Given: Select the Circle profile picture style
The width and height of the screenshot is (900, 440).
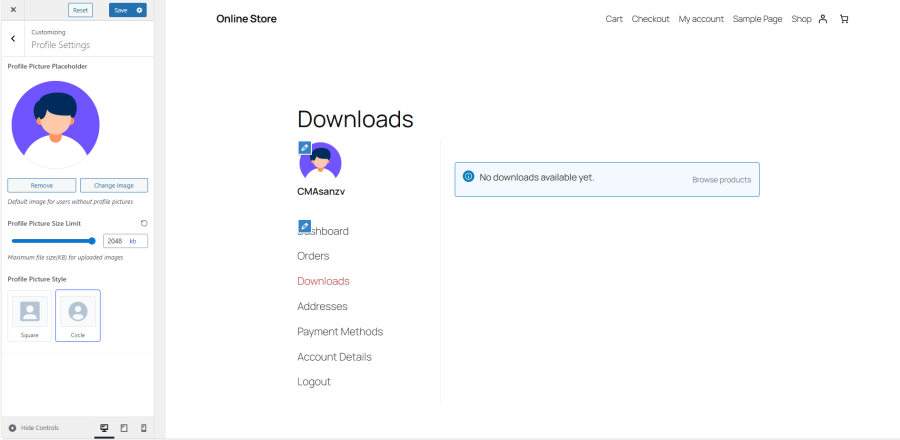Looking at the screenshot, I should [78, 316].
